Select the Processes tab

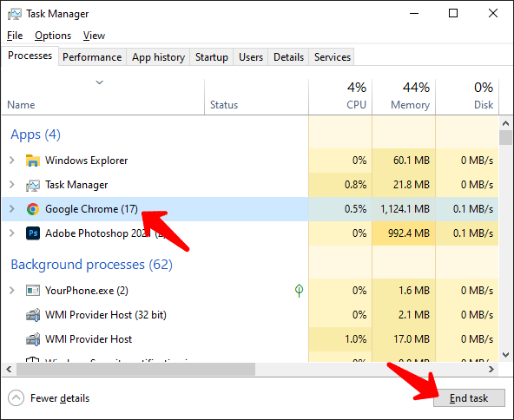pos(30,56)
